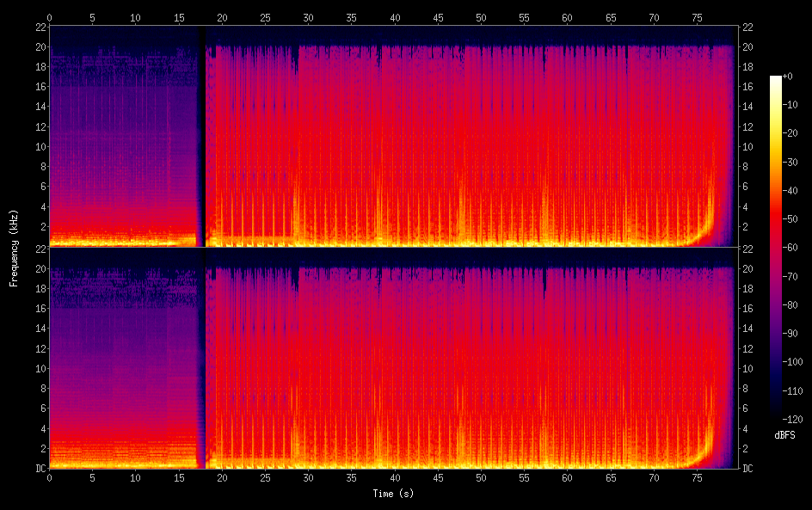Click the silent gap in the lower channel spectrogram
Screen dimensions: 812x510
click(202, 361)
